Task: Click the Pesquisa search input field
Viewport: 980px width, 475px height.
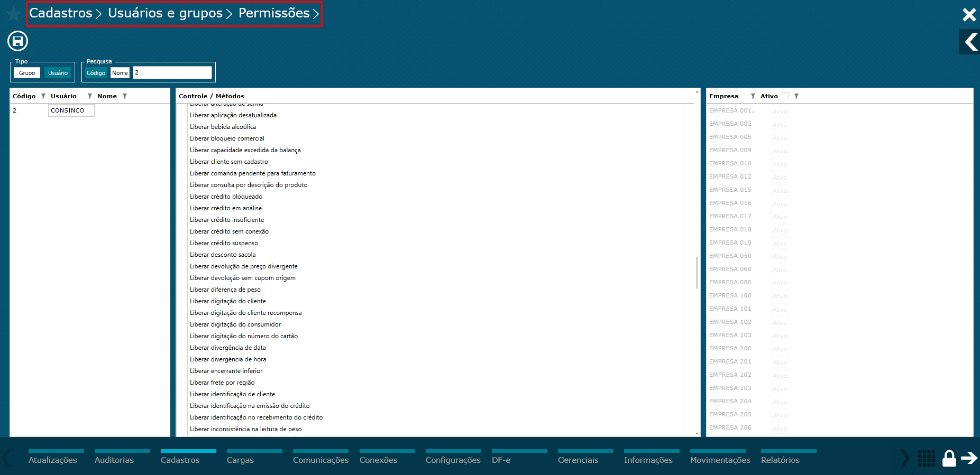Action: [172, 73]
